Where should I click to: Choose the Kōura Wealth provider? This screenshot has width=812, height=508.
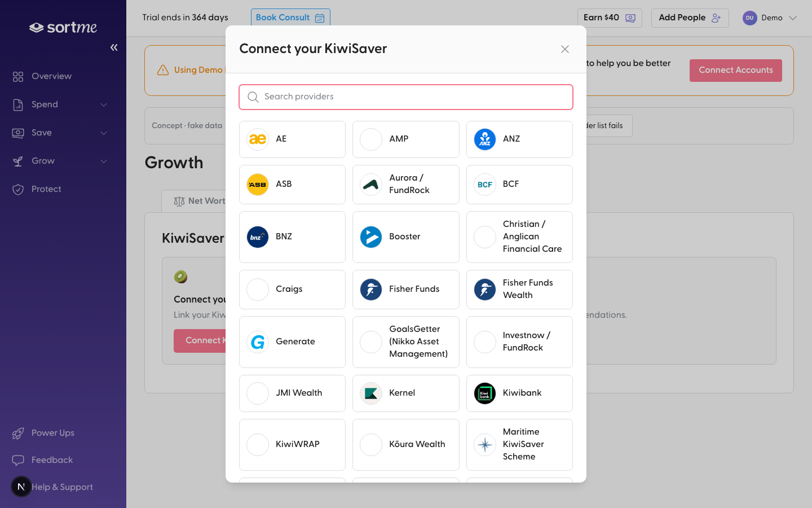(406, 445)
